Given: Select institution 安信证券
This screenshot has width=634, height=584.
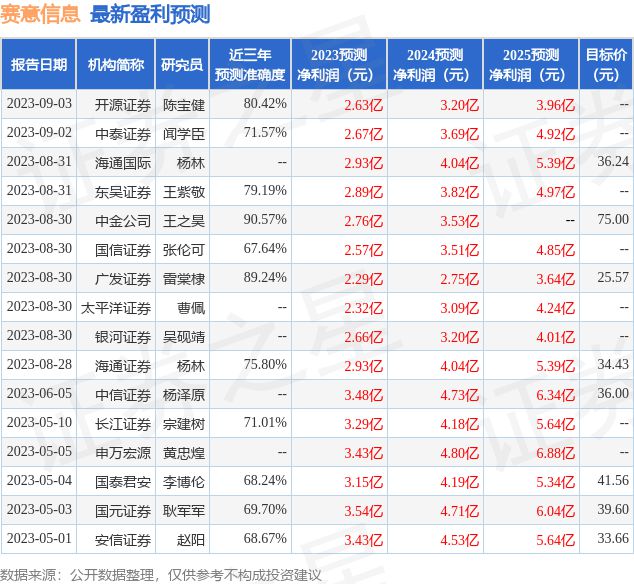Looking at the screenshot, I should (123, 540).
